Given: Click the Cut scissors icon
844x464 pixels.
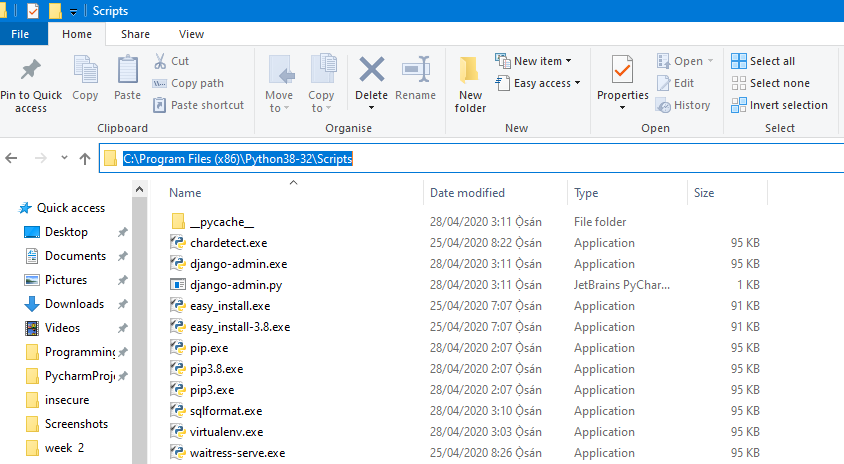Looking at the screenshot, I should [160, 61].
